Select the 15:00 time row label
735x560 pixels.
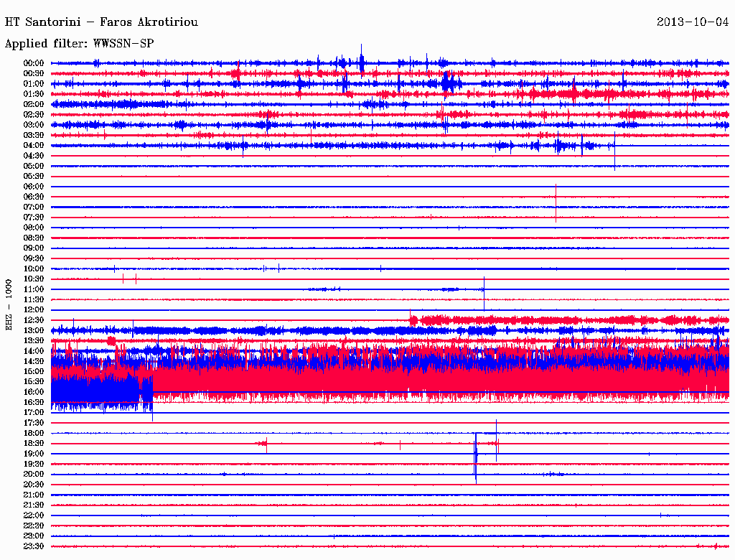[34, 371]
